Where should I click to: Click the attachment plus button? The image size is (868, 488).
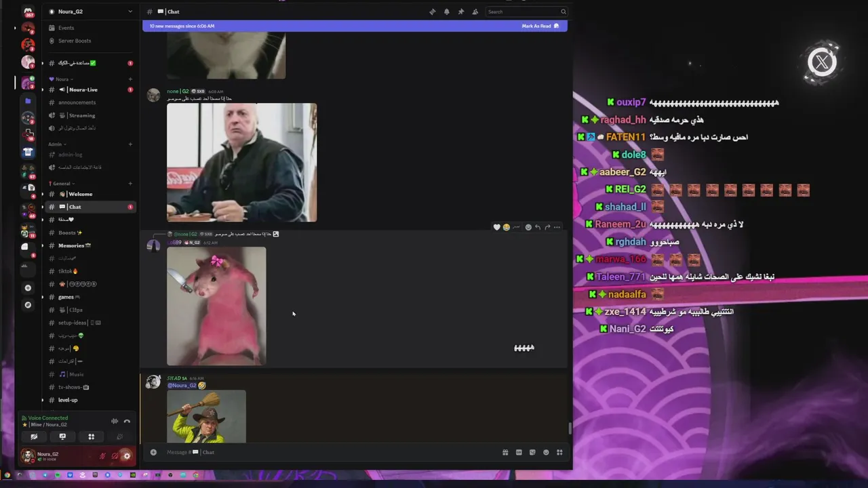153,452
